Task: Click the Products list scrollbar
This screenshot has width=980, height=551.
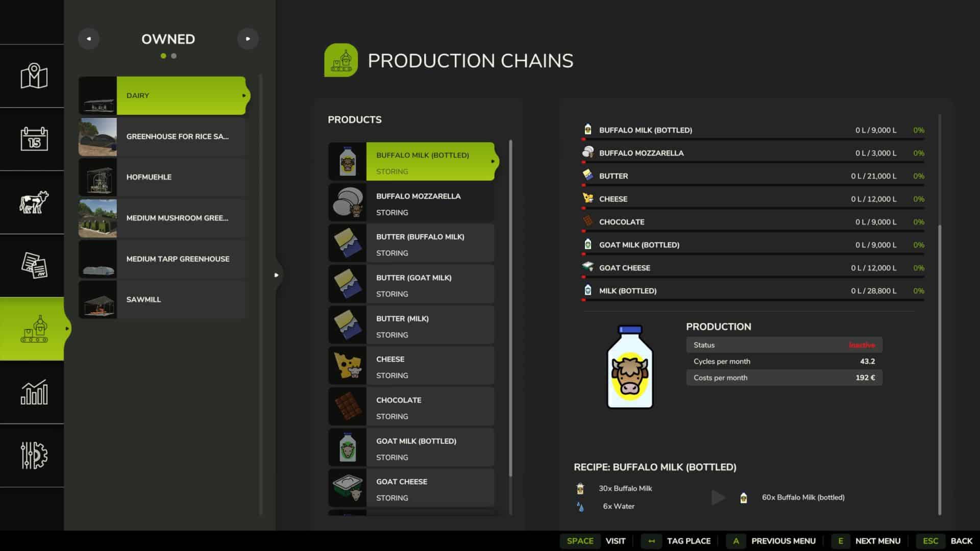Action: 510,306
